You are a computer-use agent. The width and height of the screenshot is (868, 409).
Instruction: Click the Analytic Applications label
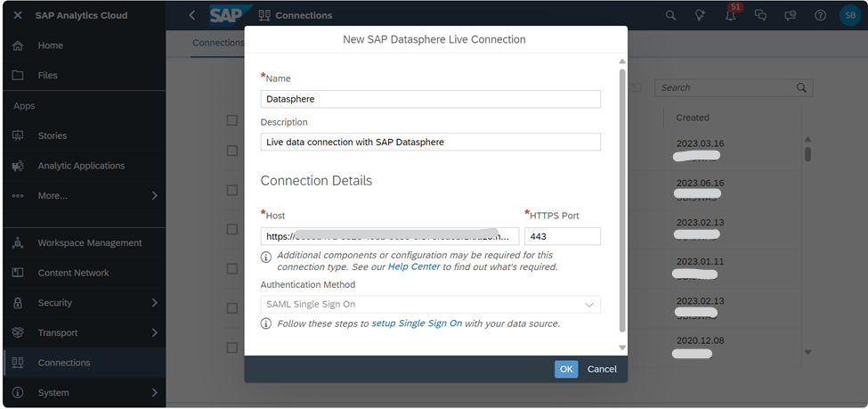coord(81,166)
